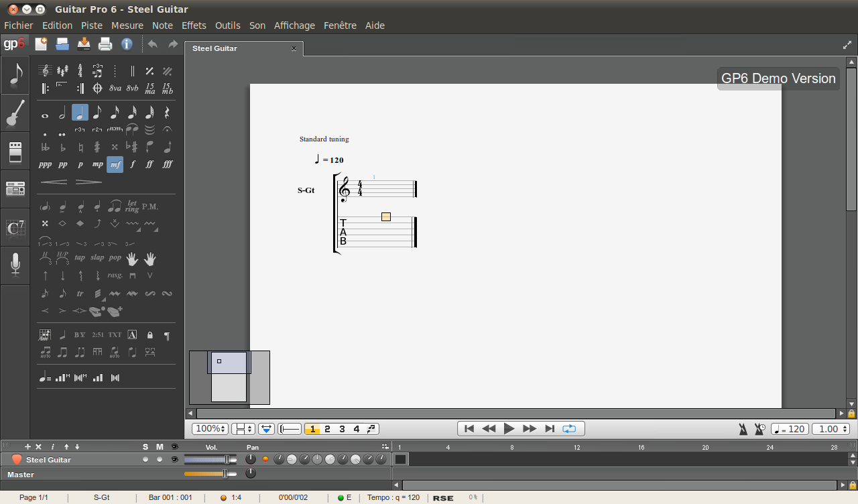This screenshot has width=858, height=504.
Task: Open the mastering rack panel tab
Action: tap(15, 189)
